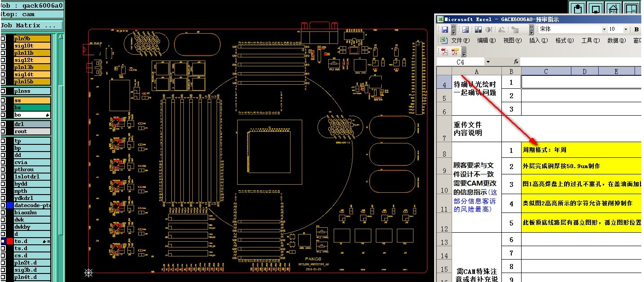Click the XY panel icon in CAM window
644x282 pixels.
[x=631, y=9]
